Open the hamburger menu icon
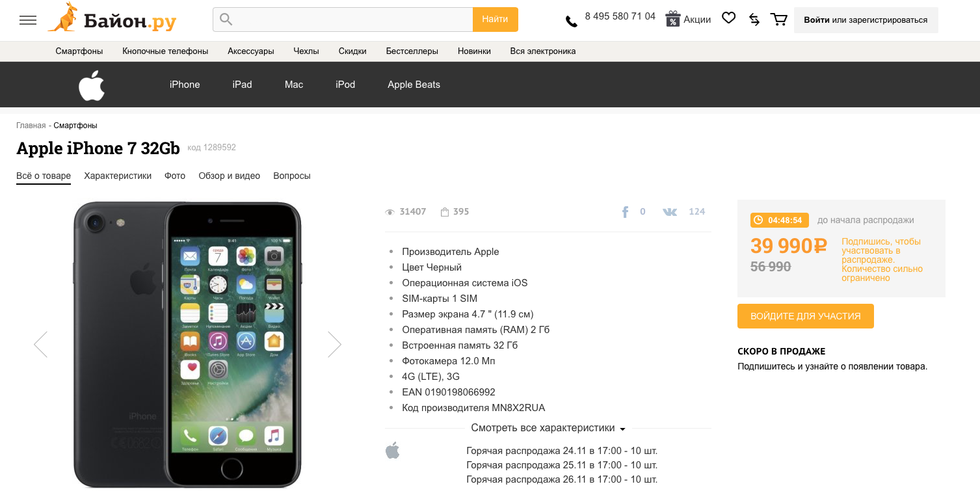The height and width of the screenshot is (495, 980). pos(28,20)
